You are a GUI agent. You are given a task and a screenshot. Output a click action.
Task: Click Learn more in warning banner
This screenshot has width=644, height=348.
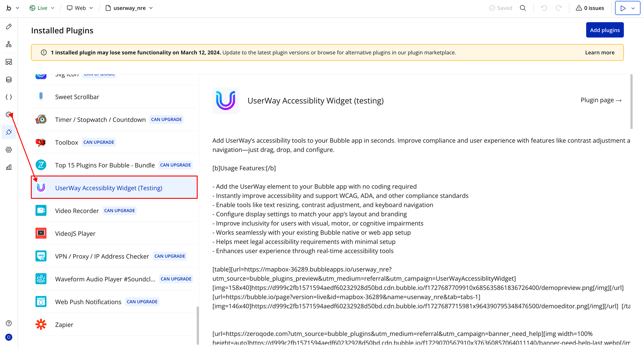point(600,52)
